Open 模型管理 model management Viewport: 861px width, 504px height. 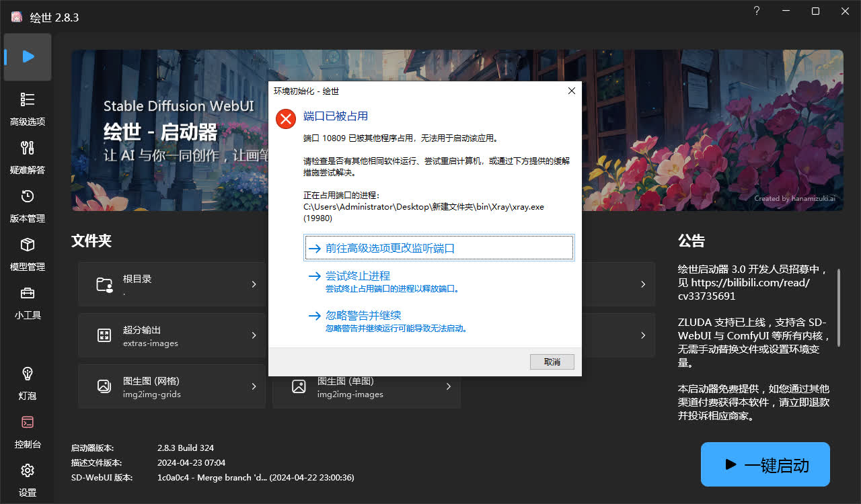(x=28, y=245)
